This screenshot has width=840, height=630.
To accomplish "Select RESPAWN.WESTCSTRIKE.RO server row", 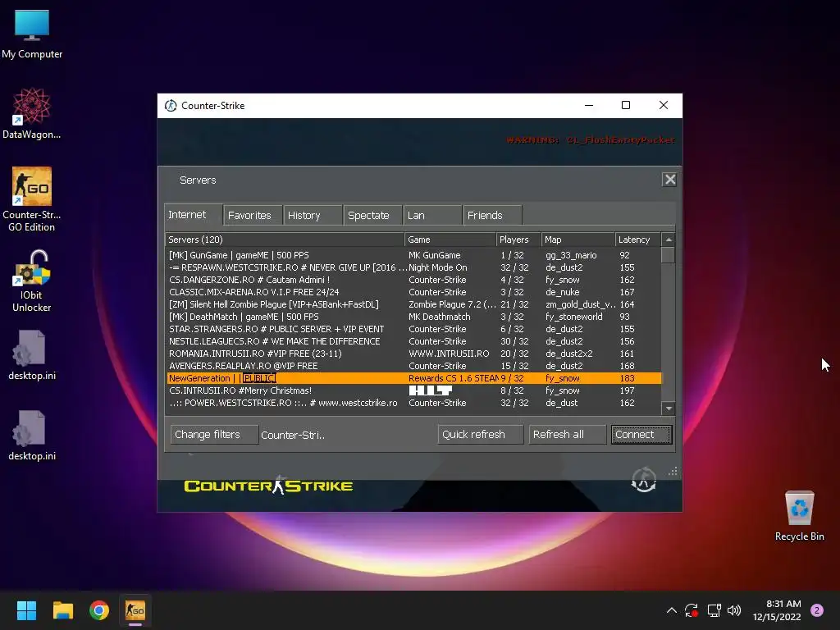I will pyautogui.click(x=413, y=267).
